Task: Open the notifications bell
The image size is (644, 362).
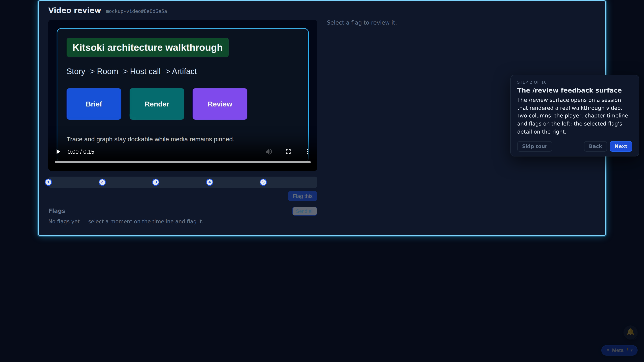Action: [630, 332]
